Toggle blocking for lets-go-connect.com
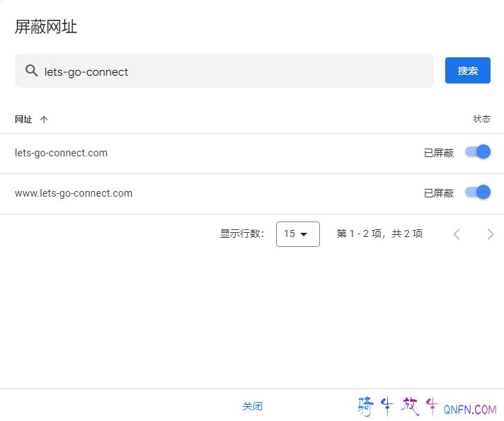Screen dimensions: 504x421 point(478,152)
